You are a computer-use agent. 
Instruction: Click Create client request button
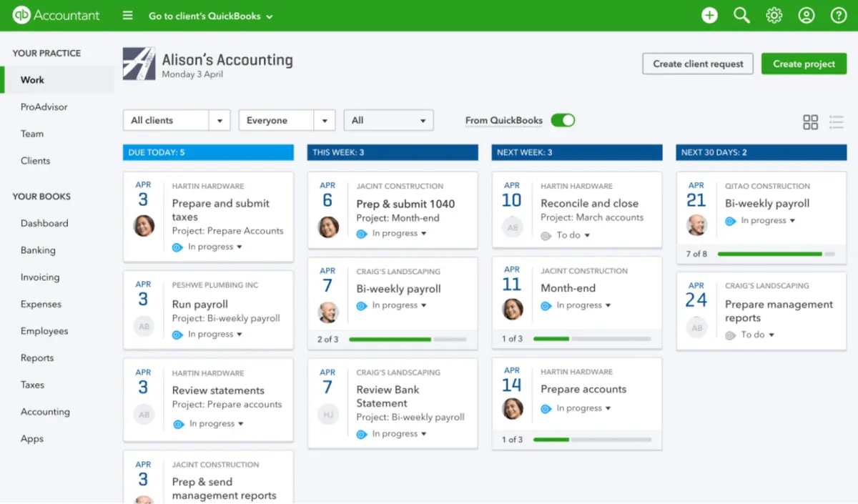coord(698,64)
